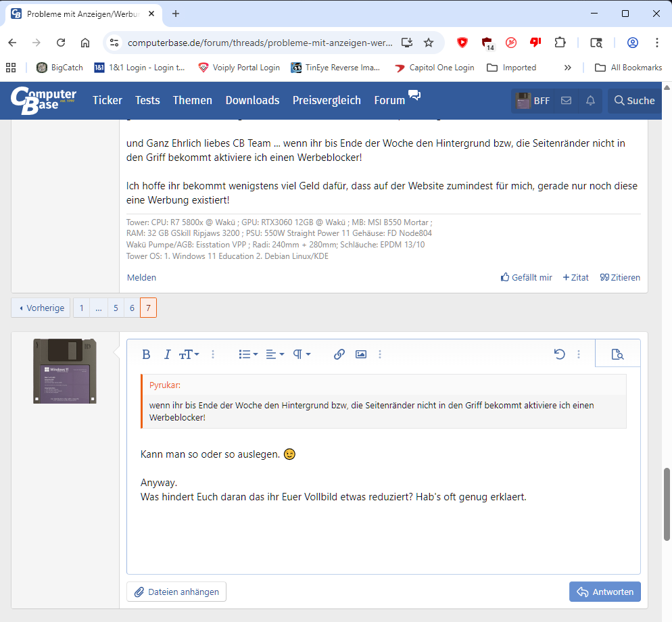Add post to multi-quote with +Zitat
Screen dimensions: 672x622
(x=575, y=277)
